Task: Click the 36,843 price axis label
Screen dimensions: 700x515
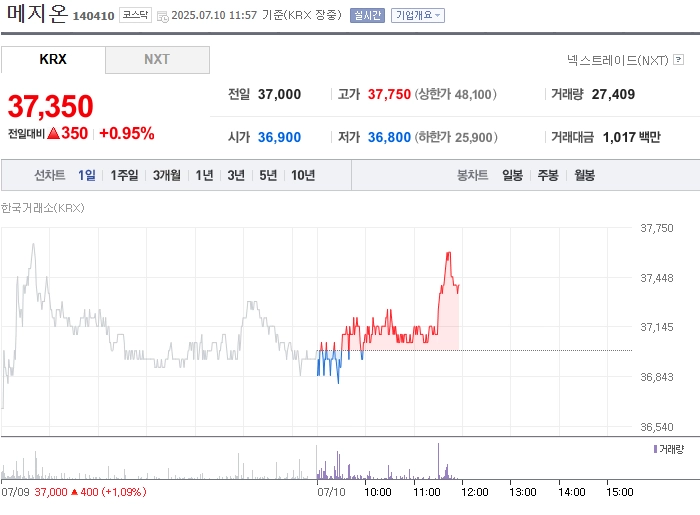Action: (x=657, y=377)
